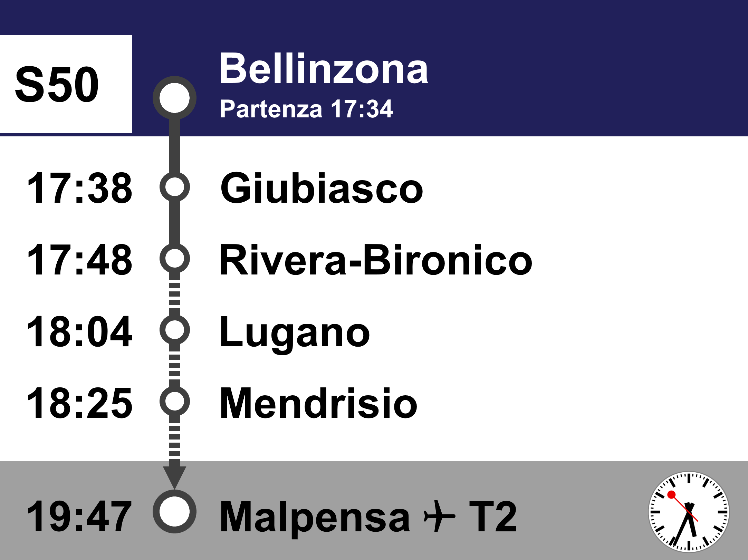Click the Partenza 17:34 departure text
This screenshot has width=748, height=560.
click(306, 109)
